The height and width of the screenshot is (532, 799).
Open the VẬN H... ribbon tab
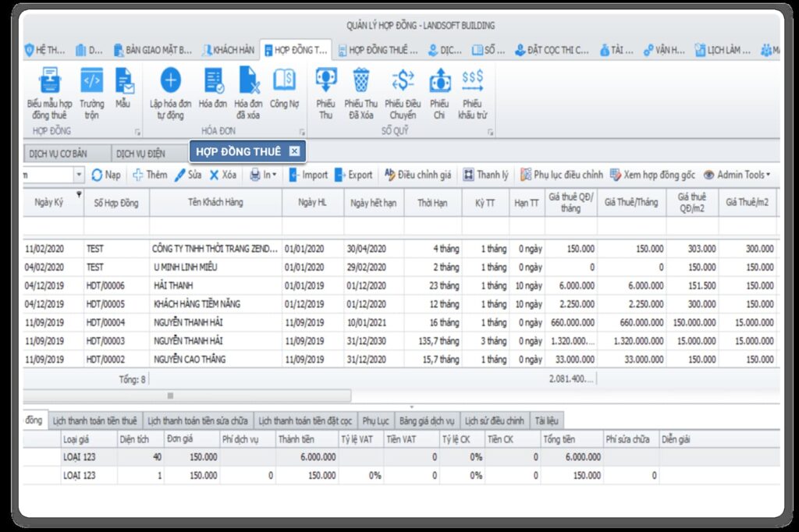point(663,50)
